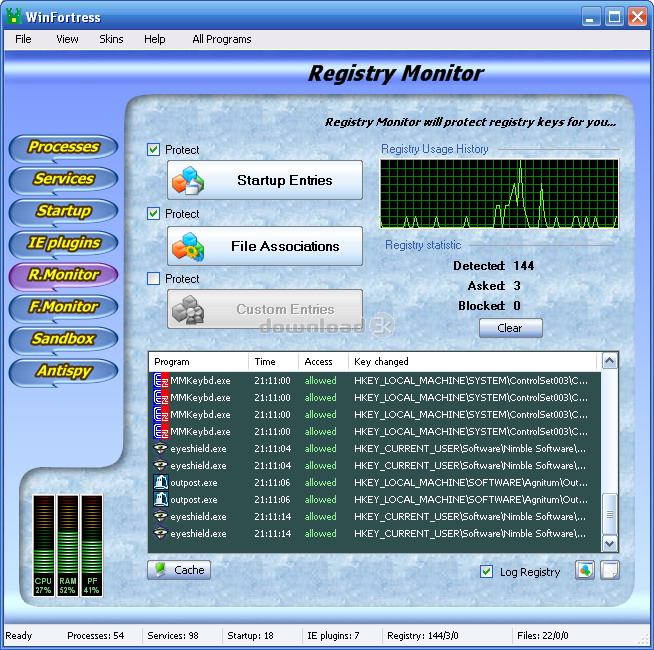Screen dimensions: 654x650
Task: Click the File Associations cubes icon
Action: click(x=188, y=247)
